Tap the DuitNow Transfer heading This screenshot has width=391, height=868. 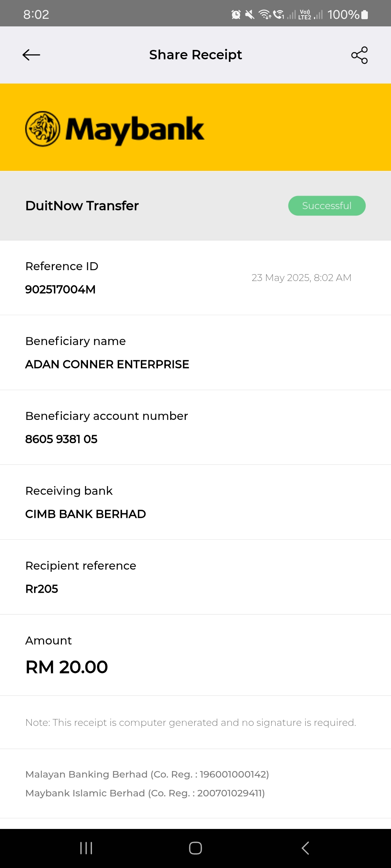(82, 206)
